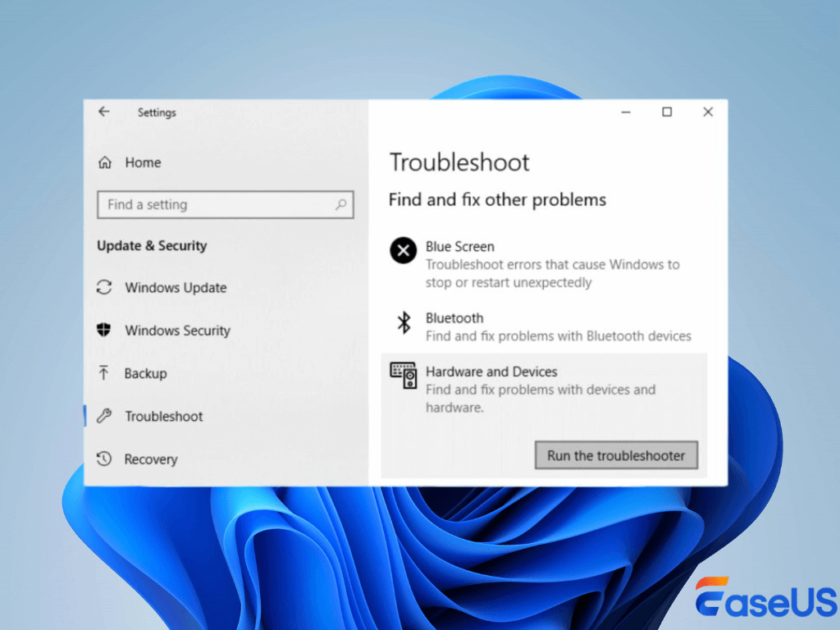
Task: Click the Windows Security shield icon
Action: click(104, 330)
